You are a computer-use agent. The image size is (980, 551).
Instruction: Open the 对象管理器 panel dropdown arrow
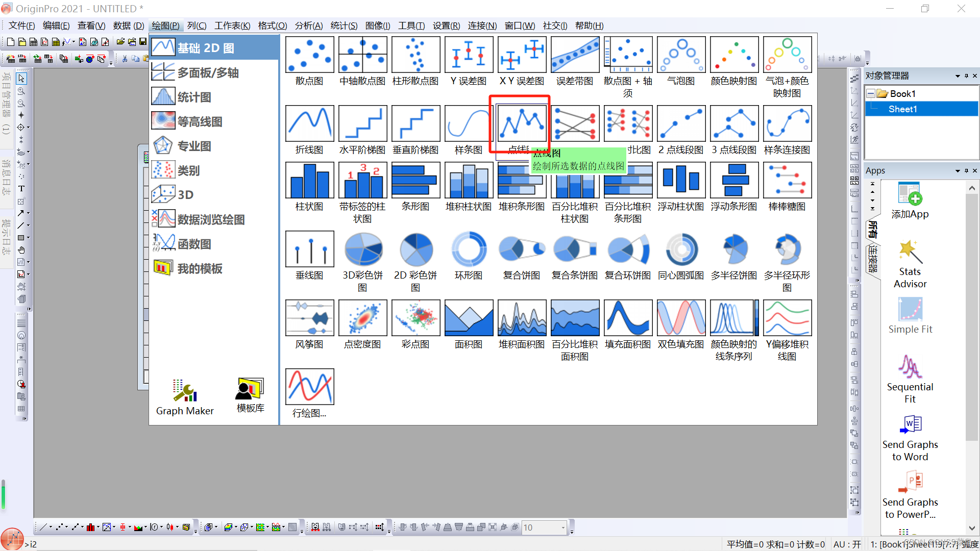point(958,76)
